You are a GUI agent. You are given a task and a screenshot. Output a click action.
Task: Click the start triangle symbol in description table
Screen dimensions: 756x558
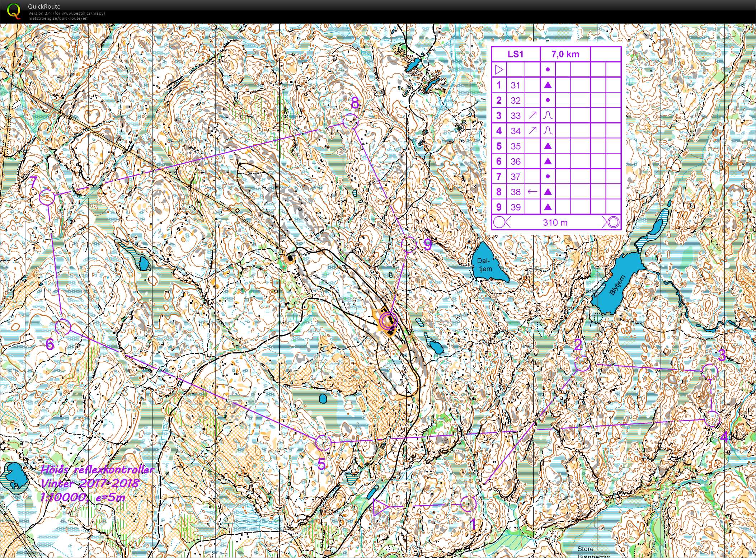coord(499,70)
